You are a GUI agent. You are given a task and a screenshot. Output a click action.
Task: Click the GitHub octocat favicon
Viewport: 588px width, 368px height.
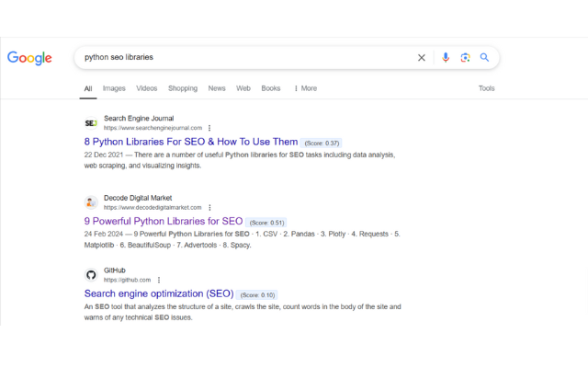pos(91,275)
